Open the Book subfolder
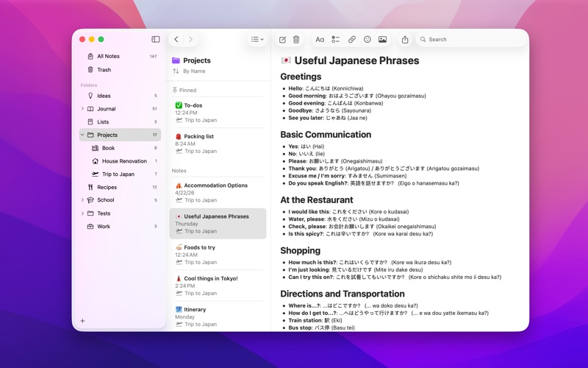Image resolution: width=588 pixels, height=368 pixels. [120, 148]
